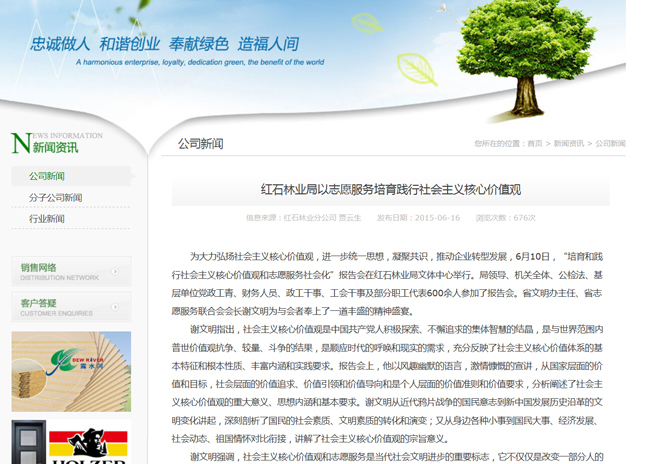Click the arrow icon on 客户答疑 banner

pyautogui.click(x=116, y=307)
